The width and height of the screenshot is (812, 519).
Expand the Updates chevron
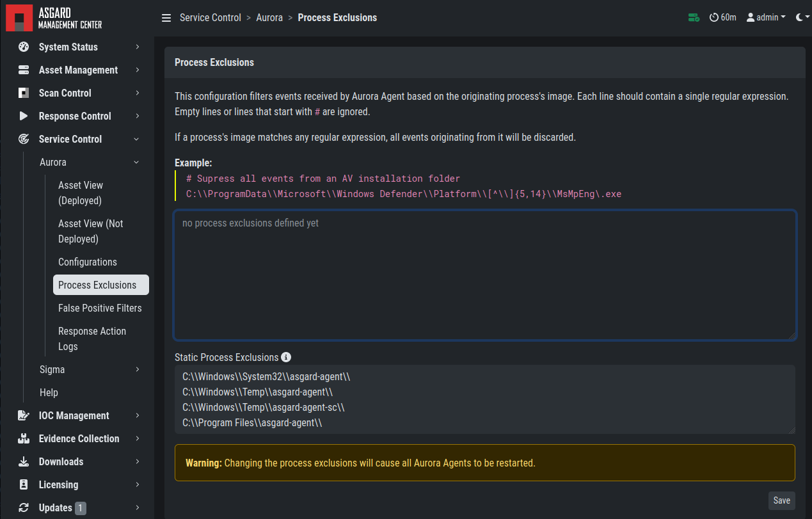pos(137,507)
